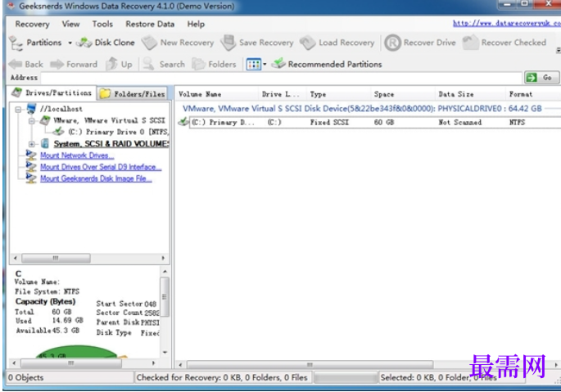
Task: Toggle the Folders view button
Action: 214,64
